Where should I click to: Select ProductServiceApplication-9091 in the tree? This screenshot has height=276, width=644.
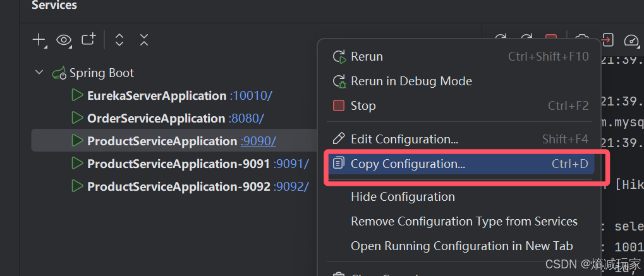179,164
